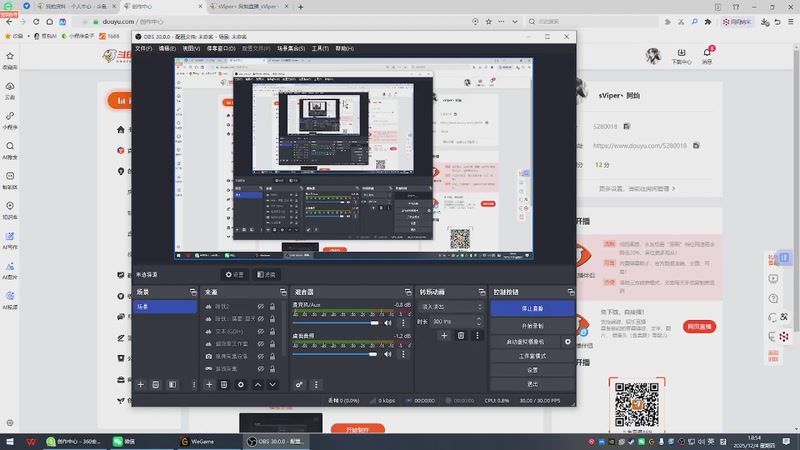
Task: Copy room number 5280018 with the copy icon
Action: [627, 126]
